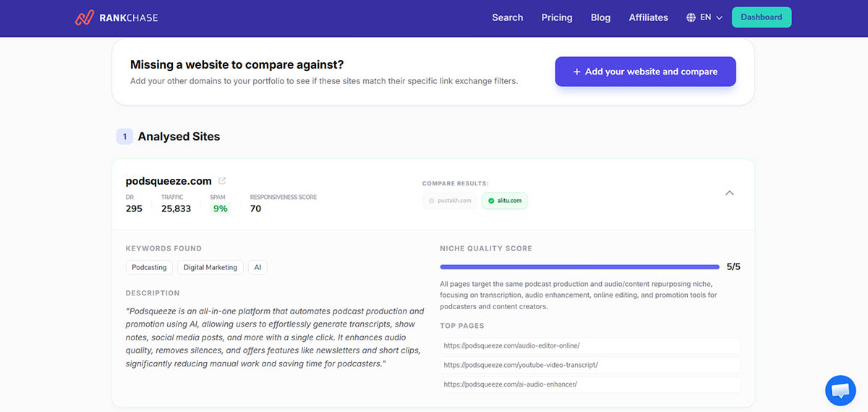Click the traffic value 25,833

(x=176, y=209)
